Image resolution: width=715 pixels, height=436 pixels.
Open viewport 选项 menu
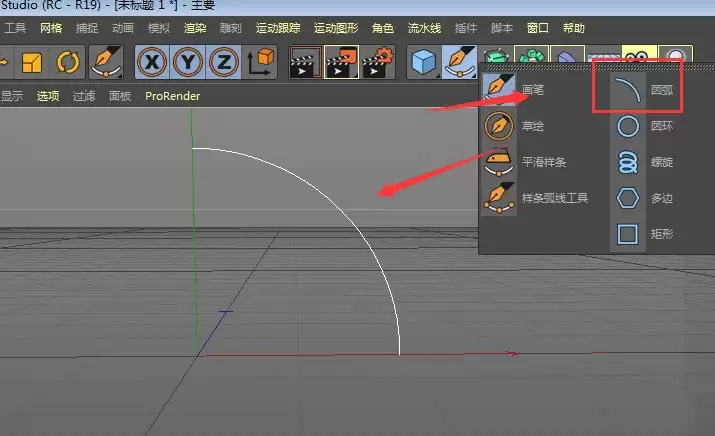48,96
